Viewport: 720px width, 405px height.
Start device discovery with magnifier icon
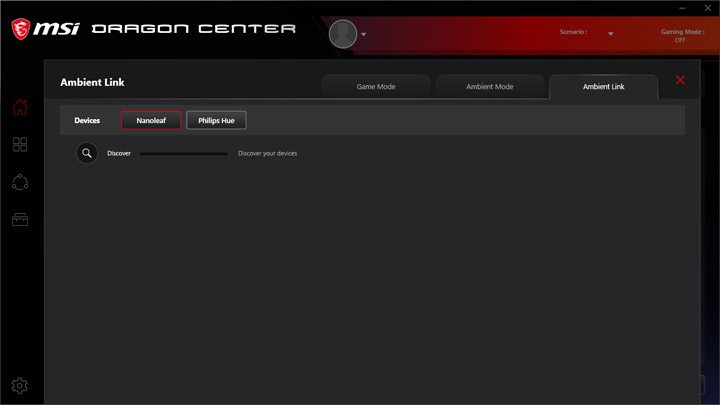[87, 153]
